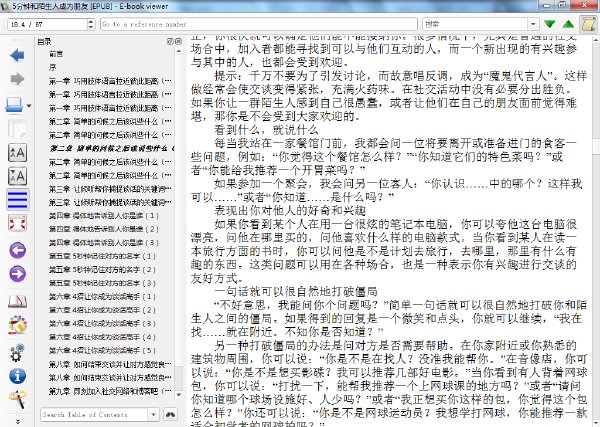Viewport: 600px width, 427px height.
Task: Open the themes color palette icon
Action: point(17,325)
